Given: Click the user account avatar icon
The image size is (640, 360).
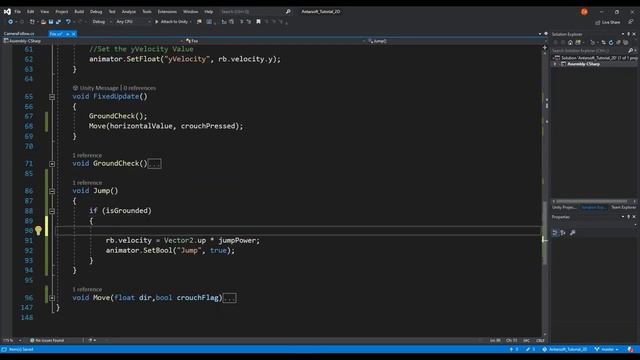Looking at the screenshot, I should pyautogui.click(x=584, y=11).
